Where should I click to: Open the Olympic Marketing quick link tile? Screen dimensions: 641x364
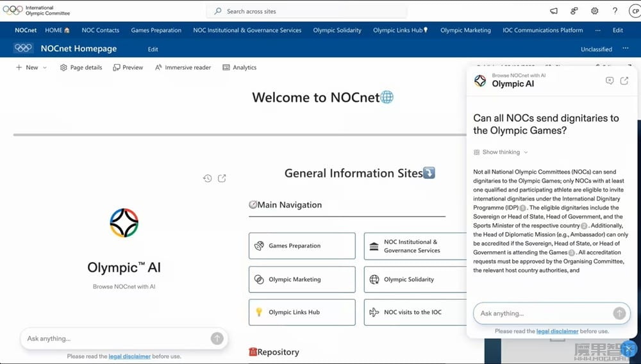pyautogui.click(x=302, y=279)
